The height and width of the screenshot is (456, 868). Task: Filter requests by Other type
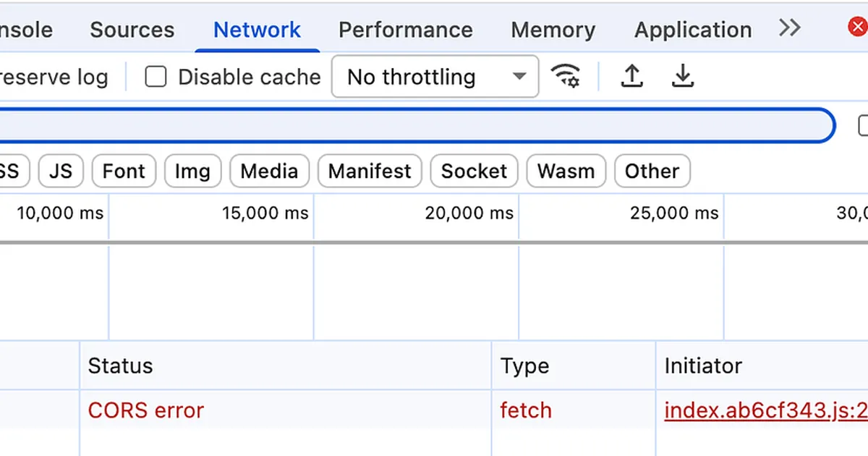point(652,172)
